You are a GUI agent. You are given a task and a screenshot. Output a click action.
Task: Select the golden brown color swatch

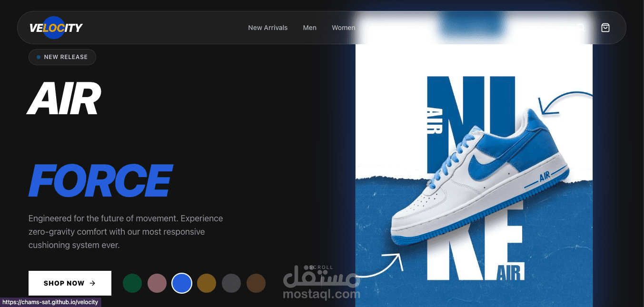207,283
